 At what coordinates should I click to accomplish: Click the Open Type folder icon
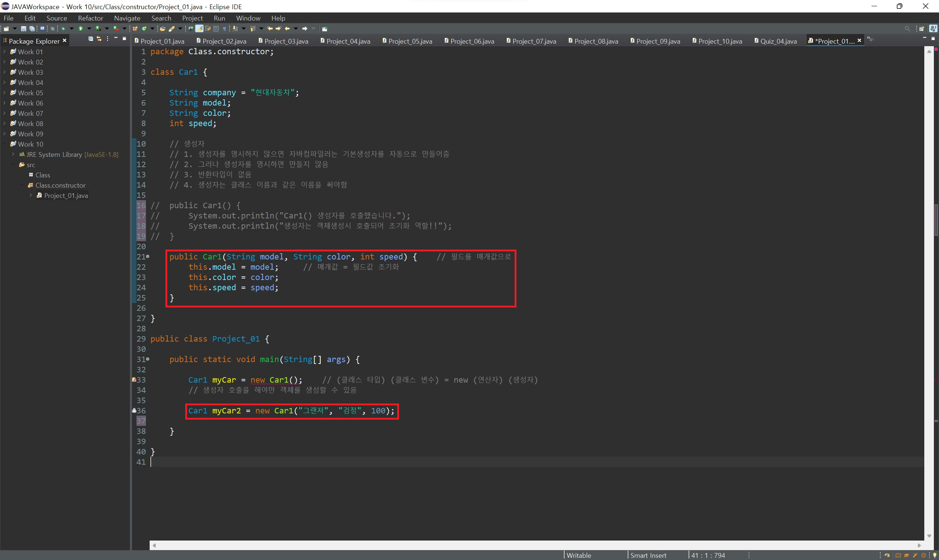click(x=163, y=29)
